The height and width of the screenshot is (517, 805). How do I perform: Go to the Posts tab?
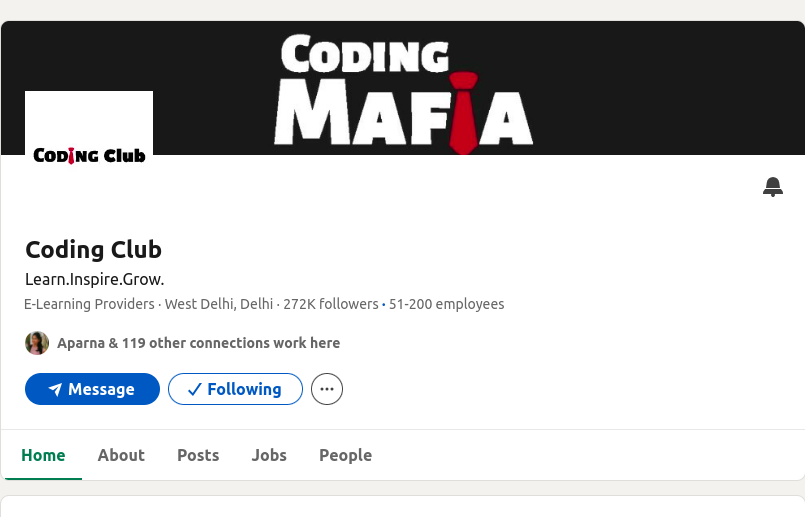pyautogui.click(x=198, y=455)
